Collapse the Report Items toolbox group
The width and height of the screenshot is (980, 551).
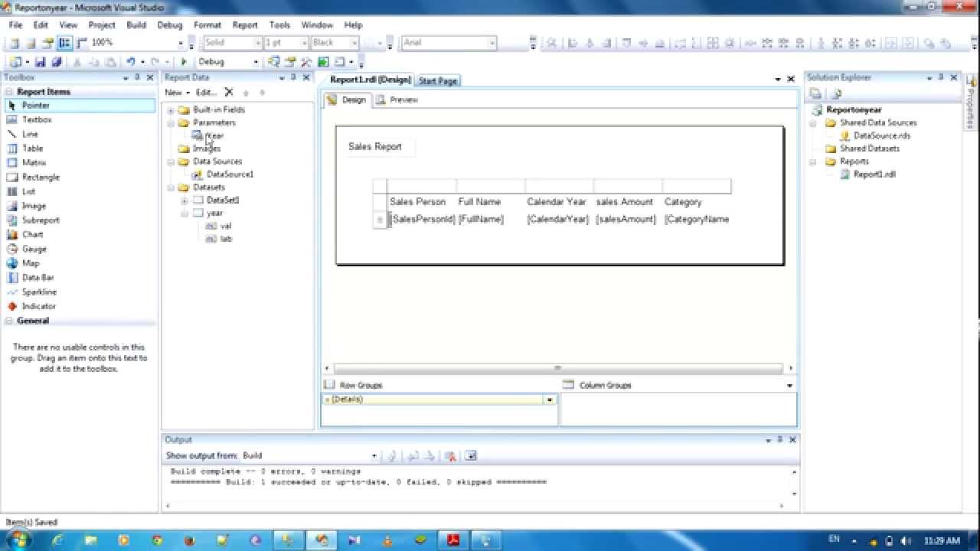[x=9, y=92]
